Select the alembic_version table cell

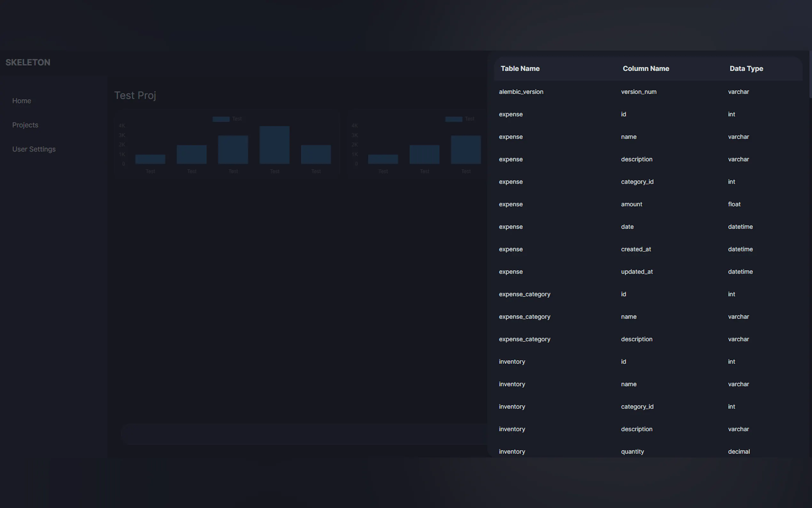click(x=521, y=92)
